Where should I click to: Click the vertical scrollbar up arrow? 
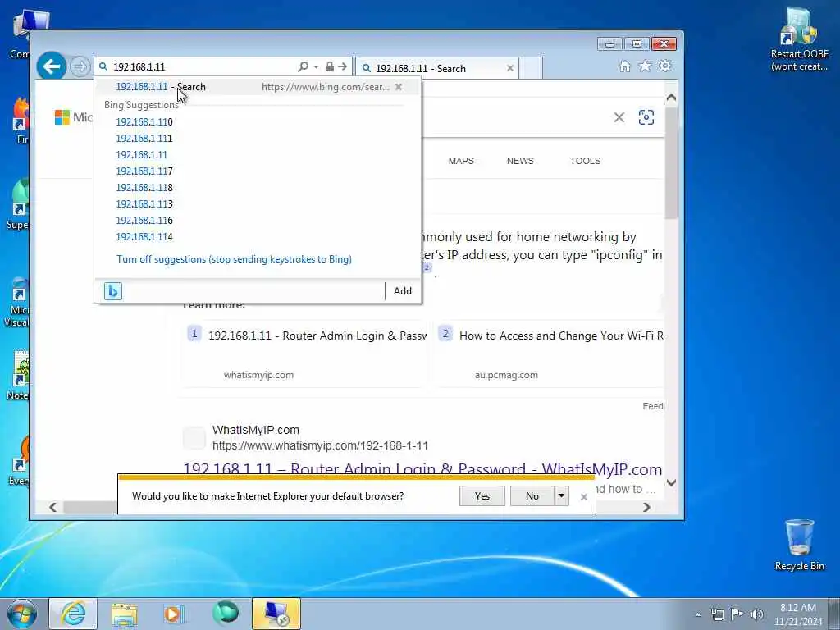pyautogui.click(x=671, y=98)
